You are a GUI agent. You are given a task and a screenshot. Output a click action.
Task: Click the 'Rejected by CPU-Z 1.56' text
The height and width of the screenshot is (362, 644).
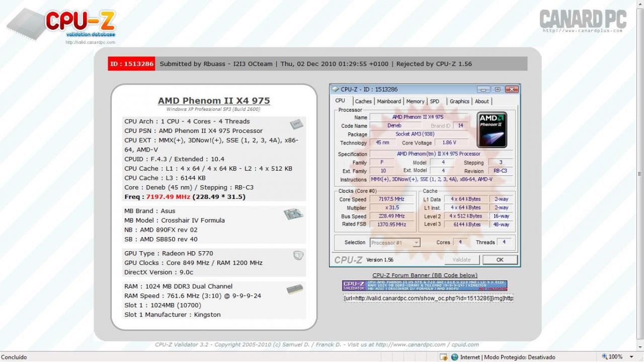click(x=434, y=64)
